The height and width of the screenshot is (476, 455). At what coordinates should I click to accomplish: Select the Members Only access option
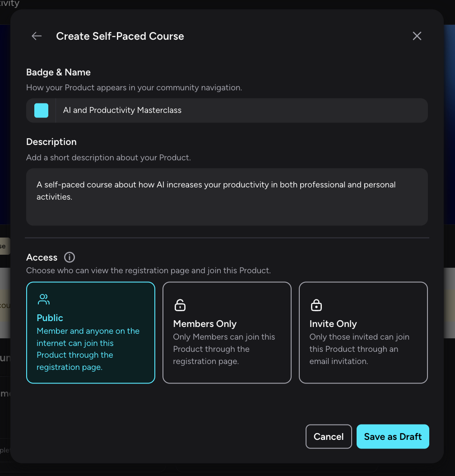pos(227,332)
